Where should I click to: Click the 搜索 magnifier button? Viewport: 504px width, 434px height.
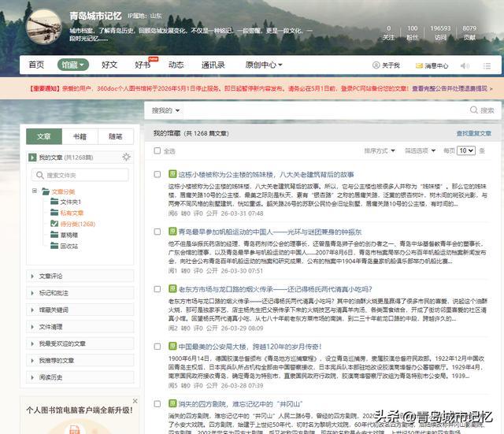(481, 110)
